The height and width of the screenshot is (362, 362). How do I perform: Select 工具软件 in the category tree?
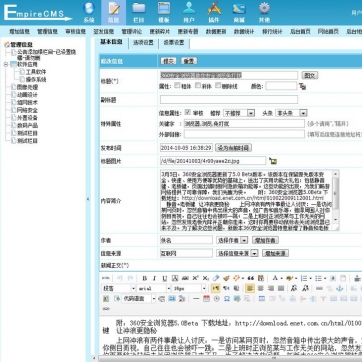[36, 72]
